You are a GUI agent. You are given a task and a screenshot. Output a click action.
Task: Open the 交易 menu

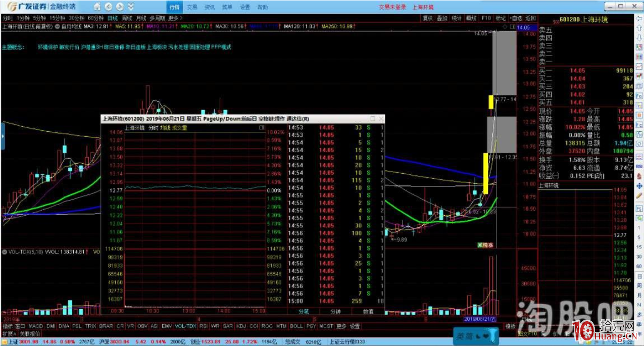(x=192, y=7)
